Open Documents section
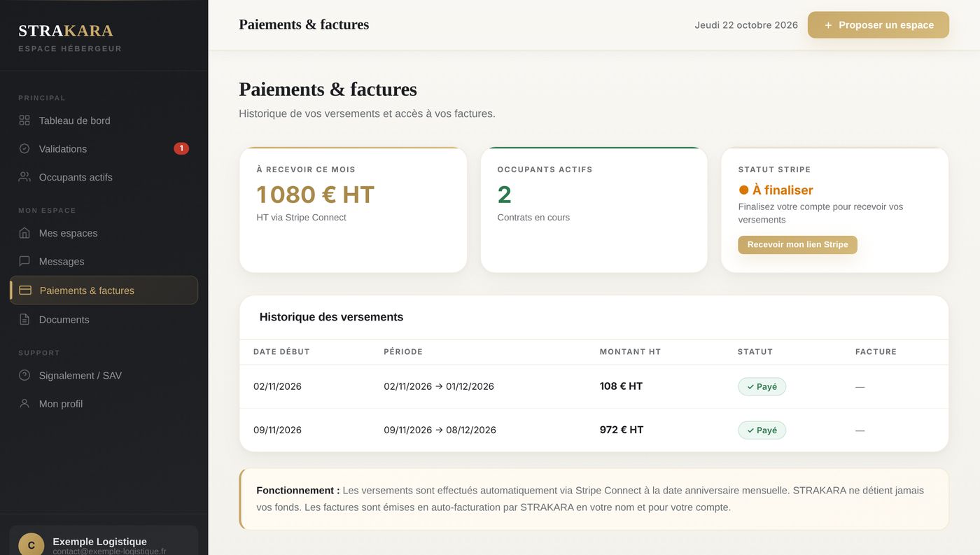 [x=104, y=319]
